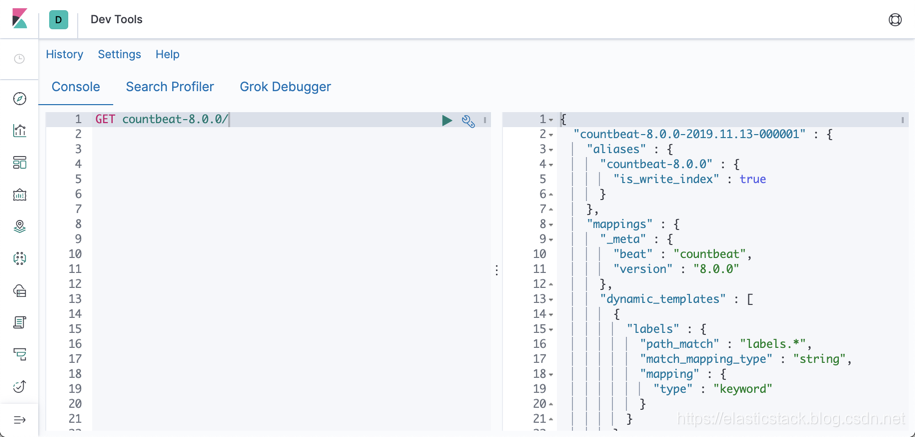Screen dimensions: 915x437
Task: Open the recently viewed clock icon
Action: click(19, 59)
